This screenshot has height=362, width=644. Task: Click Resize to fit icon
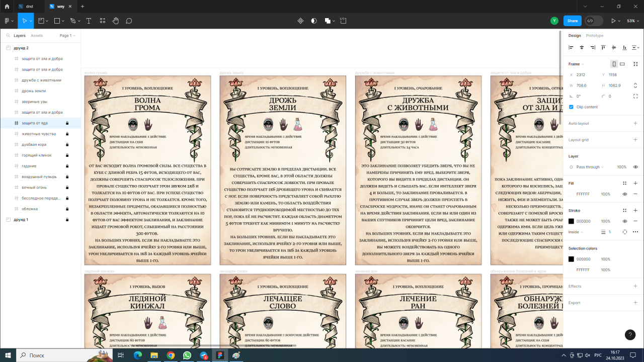tap(635, 64)
